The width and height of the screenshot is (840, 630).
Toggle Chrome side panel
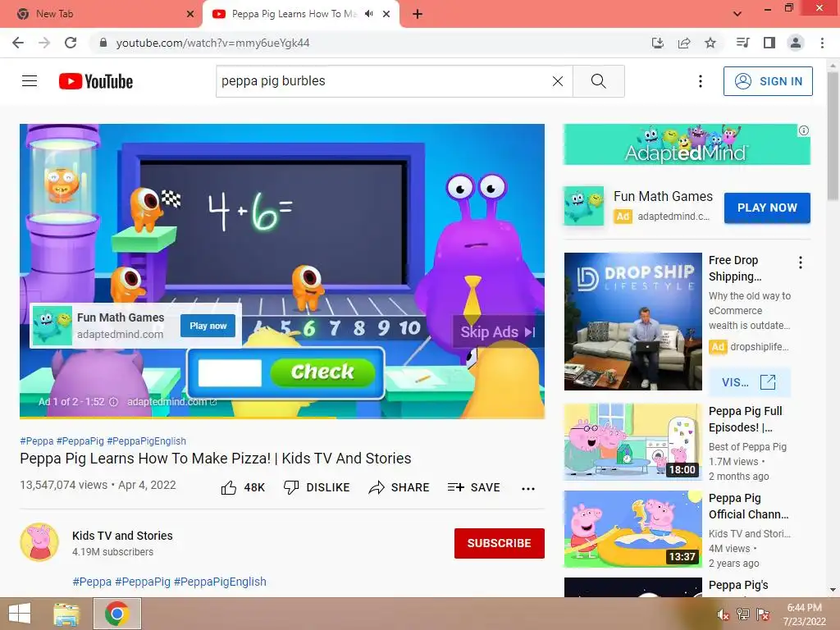tap(769, 43)
